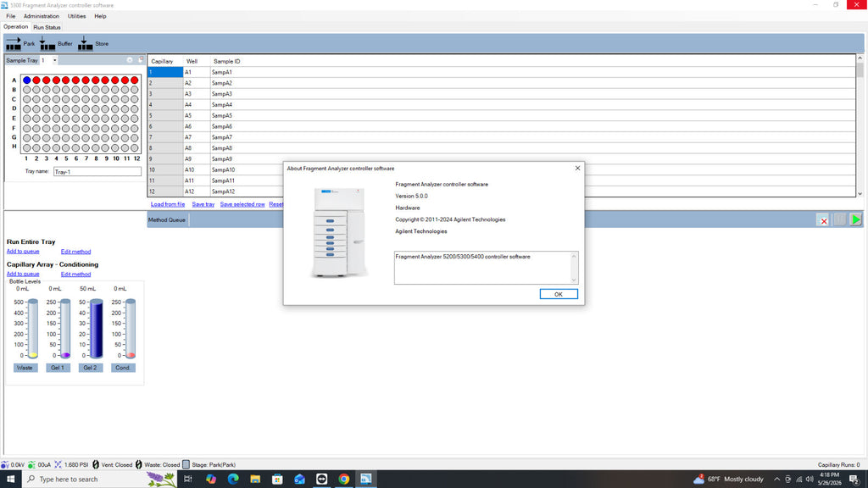
Task: Add Capillary Array Conditioning to queue
Action: click(x=23, y=274)
